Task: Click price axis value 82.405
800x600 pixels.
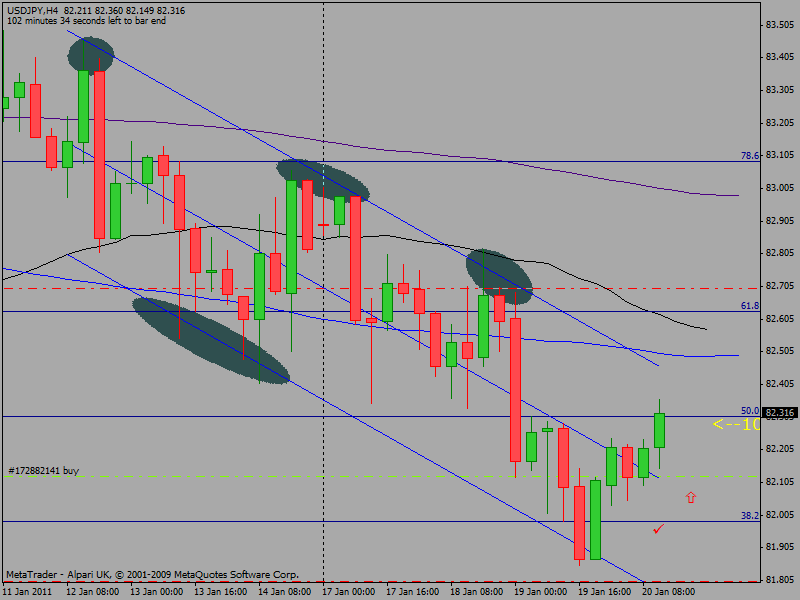Action: (x=780, y=384)
